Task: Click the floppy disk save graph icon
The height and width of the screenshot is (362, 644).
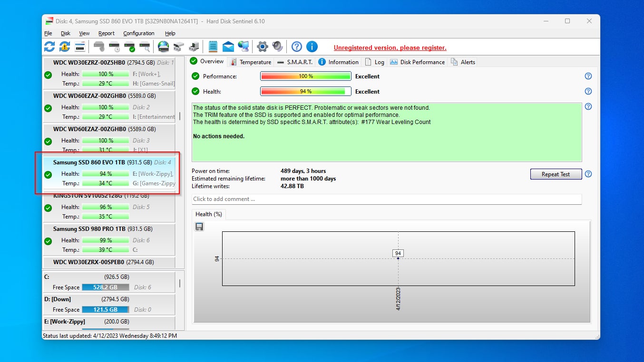Action: pyautogui.click(x=199, y=227)
